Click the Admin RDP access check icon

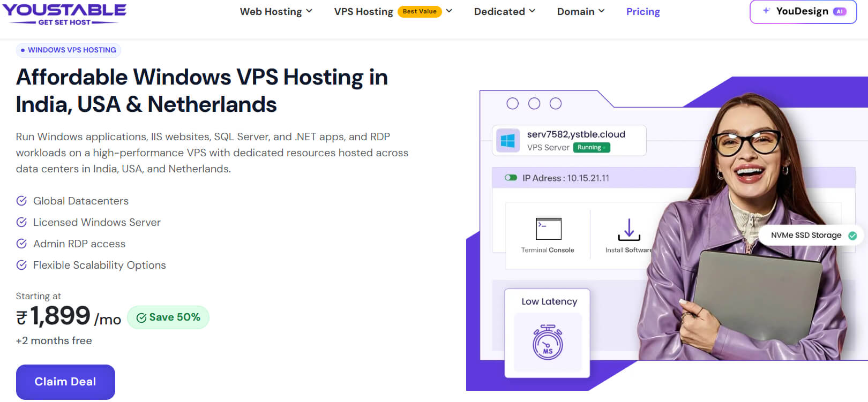21,244
